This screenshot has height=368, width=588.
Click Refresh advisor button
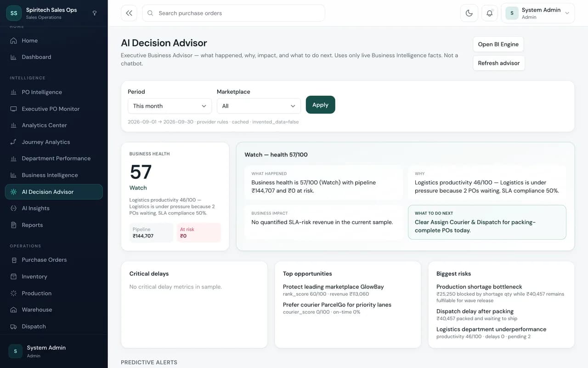[x=499, y=63]
